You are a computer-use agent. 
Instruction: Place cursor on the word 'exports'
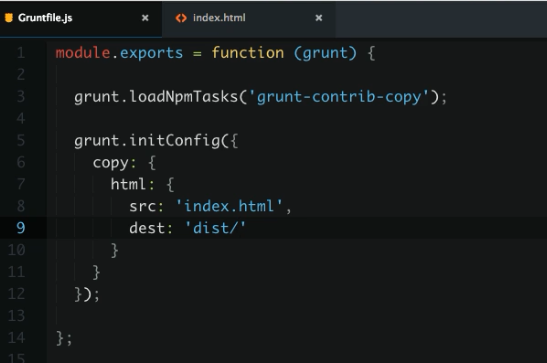point(151,53)
